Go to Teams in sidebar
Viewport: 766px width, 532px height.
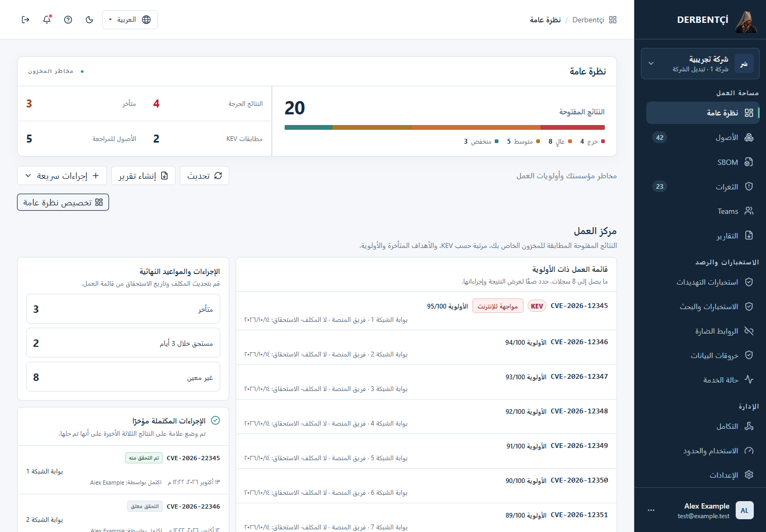click(x=703, y=211)
